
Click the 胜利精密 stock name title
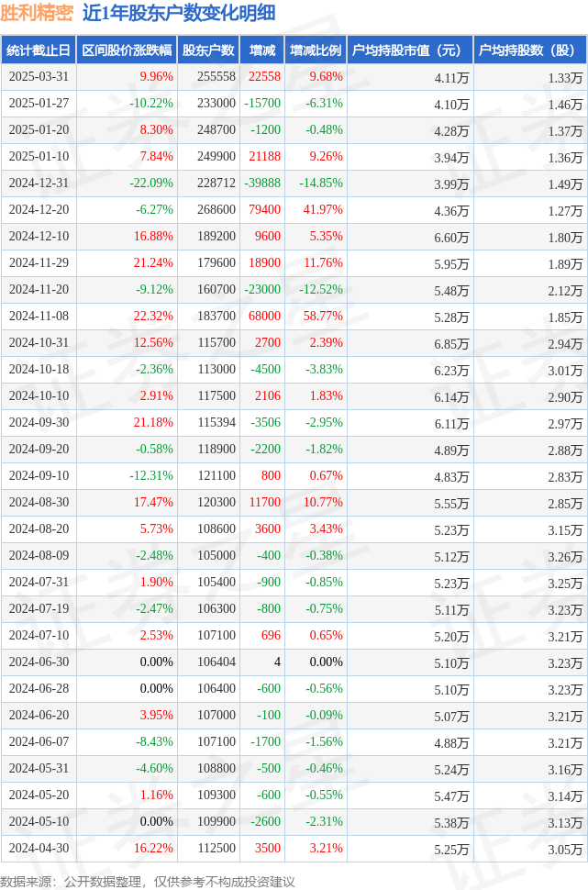tap(37, 13)
